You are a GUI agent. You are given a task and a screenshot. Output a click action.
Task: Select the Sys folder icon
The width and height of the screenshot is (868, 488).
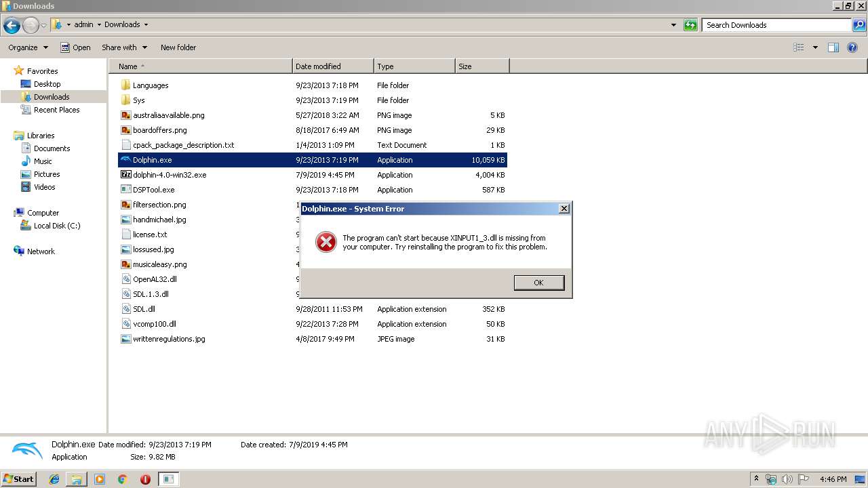point(125,100)
